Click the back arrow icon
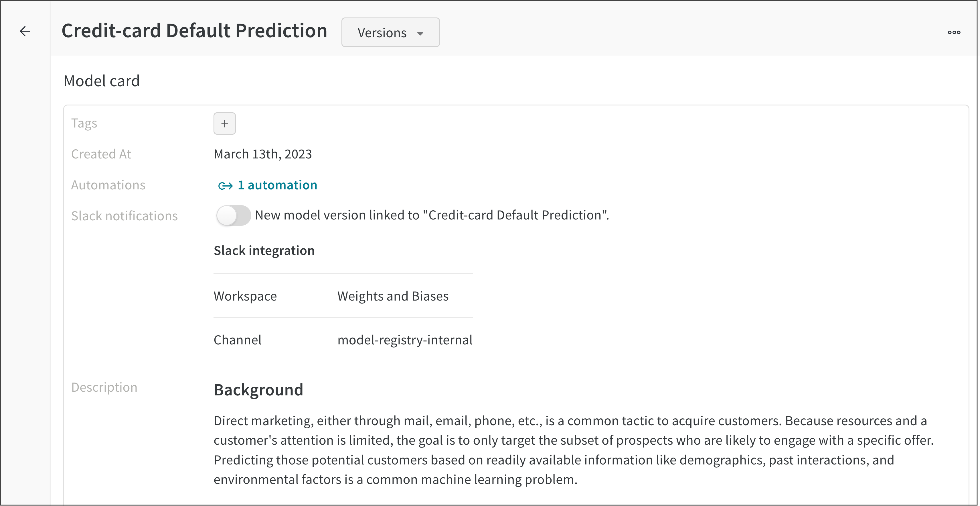The height and width of the screenshot is (506, 980). [x=25, y=31]
